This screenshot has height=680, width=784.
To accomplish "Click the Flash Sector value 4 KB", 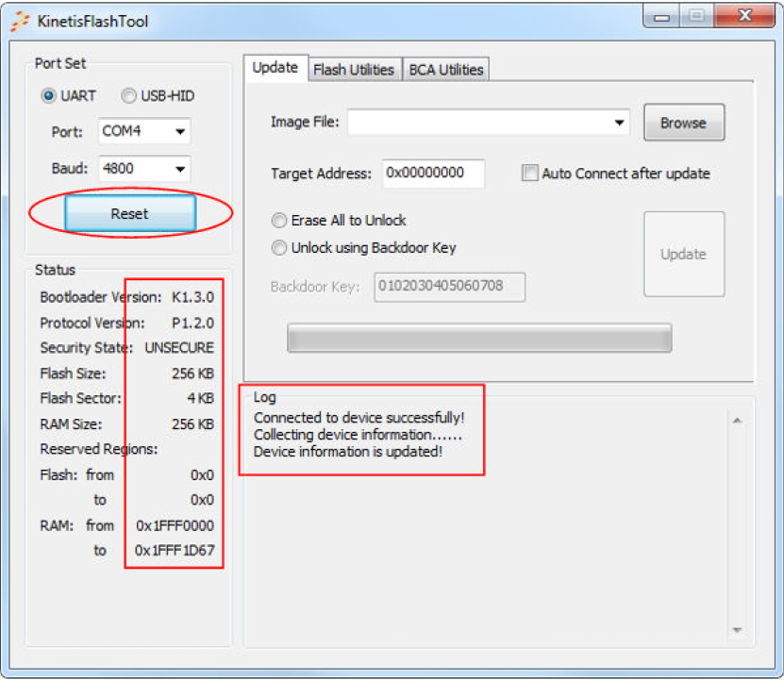I will (201, 399).
